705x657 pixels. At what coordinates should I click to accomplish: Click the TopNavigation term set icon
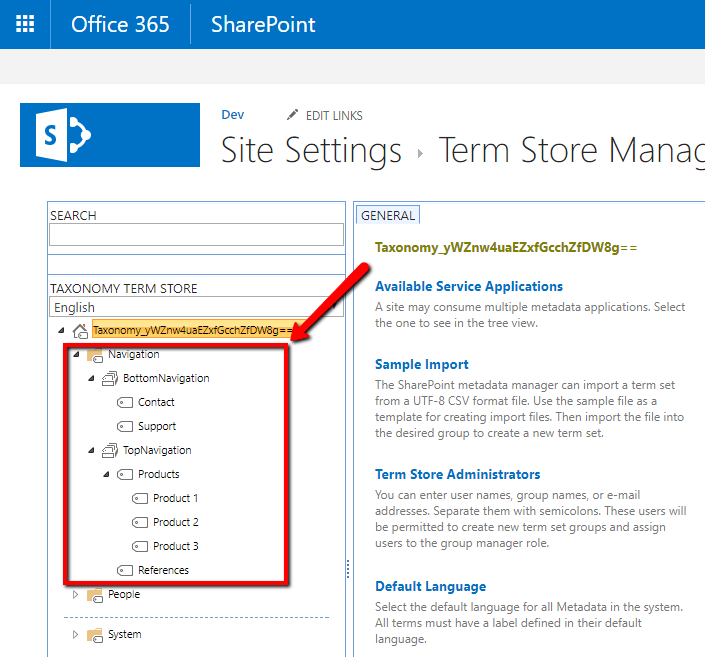click(110, 451)
